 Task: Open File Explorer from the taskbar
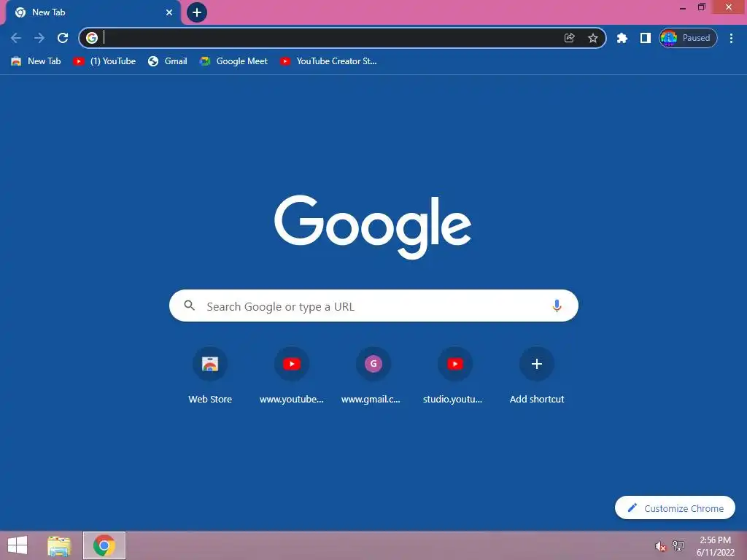[59, 545]
